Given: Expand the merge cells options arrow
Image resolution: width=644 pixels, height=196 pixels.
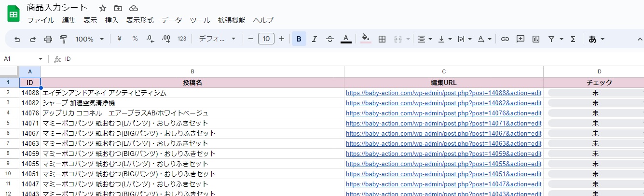Looking at the screenshot, I should [x=408, y=39].
